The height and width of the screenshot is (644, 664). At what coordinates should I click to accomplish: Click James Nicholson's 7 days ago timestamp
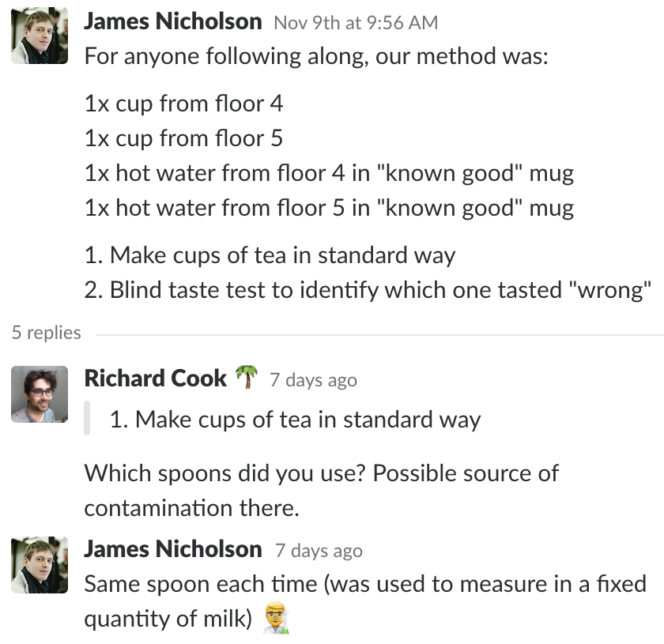pos(319,551)
